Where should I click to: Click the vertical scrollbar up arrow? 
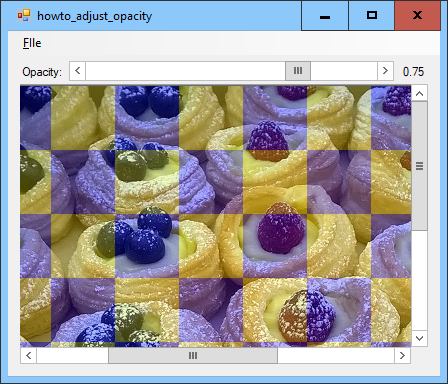tap(419, 94)
